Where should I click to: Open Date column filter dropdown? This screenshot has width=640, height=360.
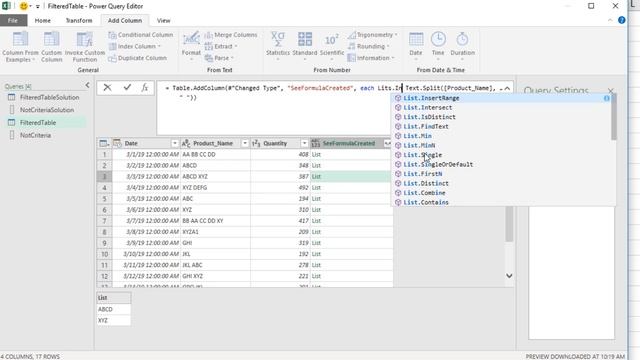click(174, 143)
